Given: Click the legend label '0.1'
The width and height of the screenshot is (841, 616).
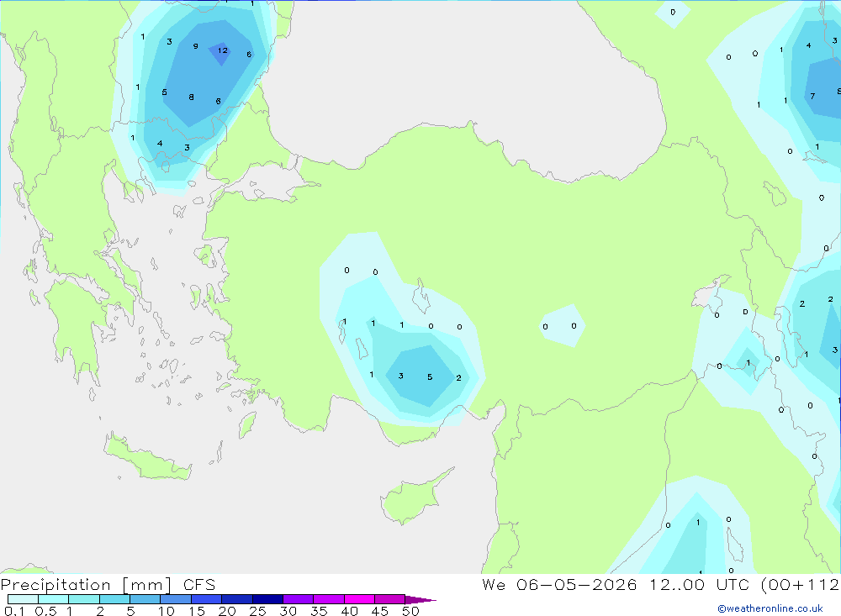Looking at the screenshot, I should [x=14, y=611].
